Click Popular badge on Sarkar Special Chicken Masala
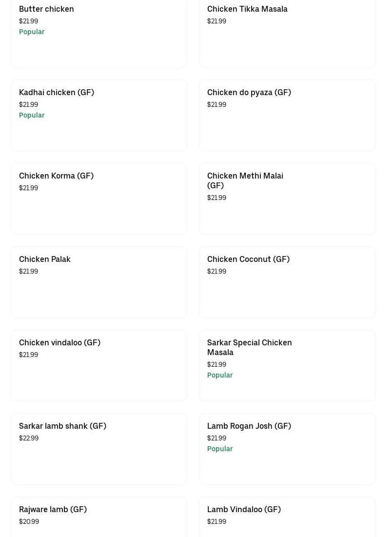 [x=220, y=375]
